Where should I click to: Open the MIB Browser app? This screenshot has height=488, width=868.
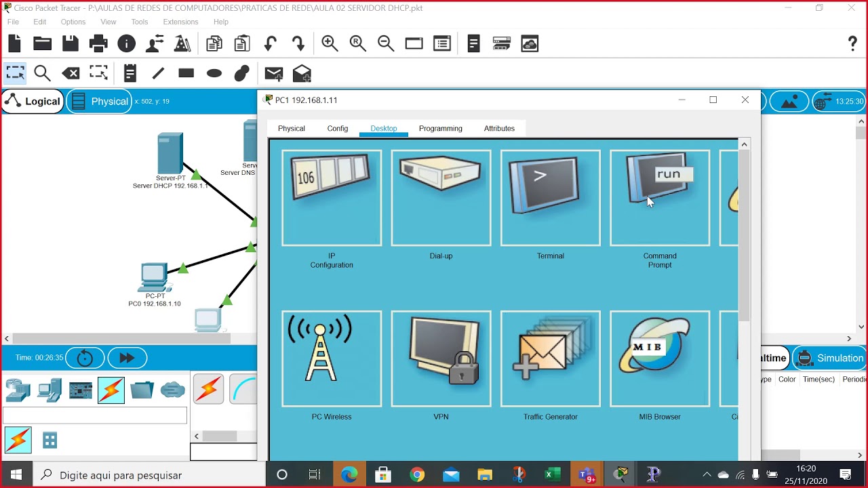pyautogui.click(x=660, y=359)
